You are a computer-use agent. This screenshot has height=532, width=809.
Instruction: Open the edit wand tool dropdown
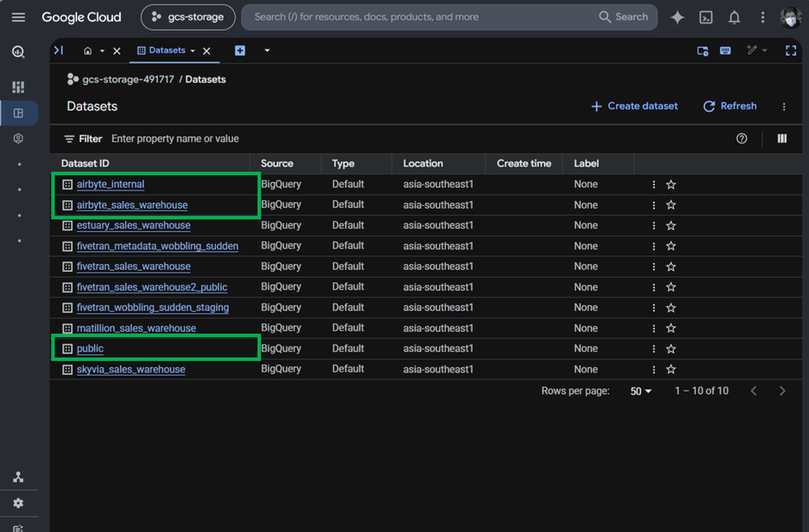click(x=756, y=50)
